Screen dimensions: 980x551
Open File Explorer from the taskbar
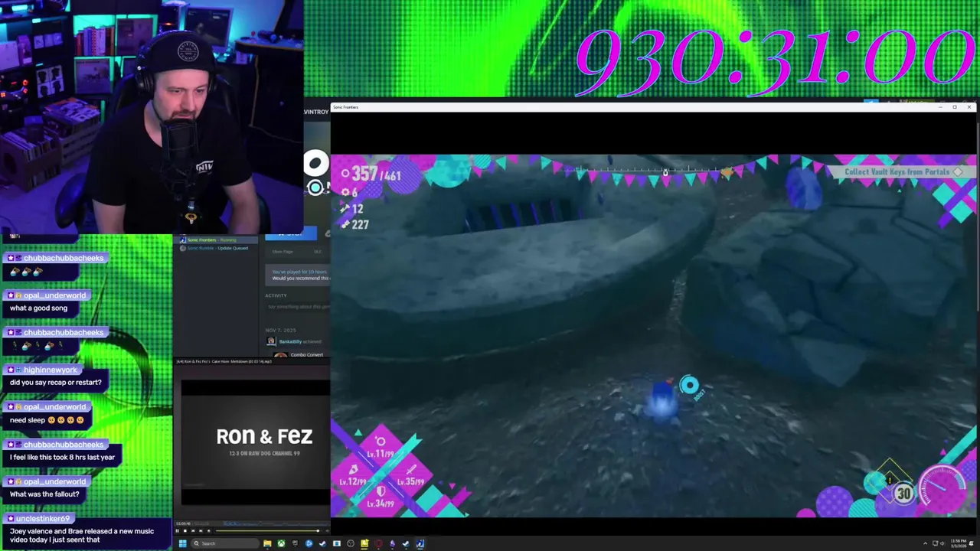[x=267, y=543]
